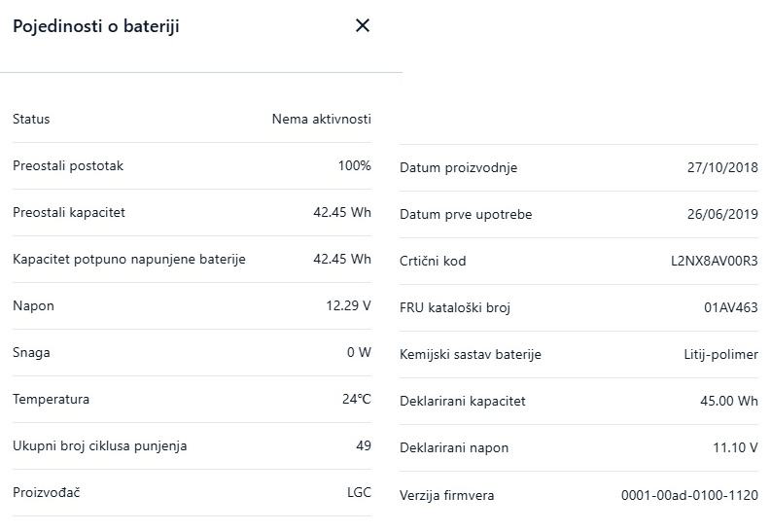Select the barcode value L2NX8AV00R3
Screen dimensions: 771x532
pos(714,261)
